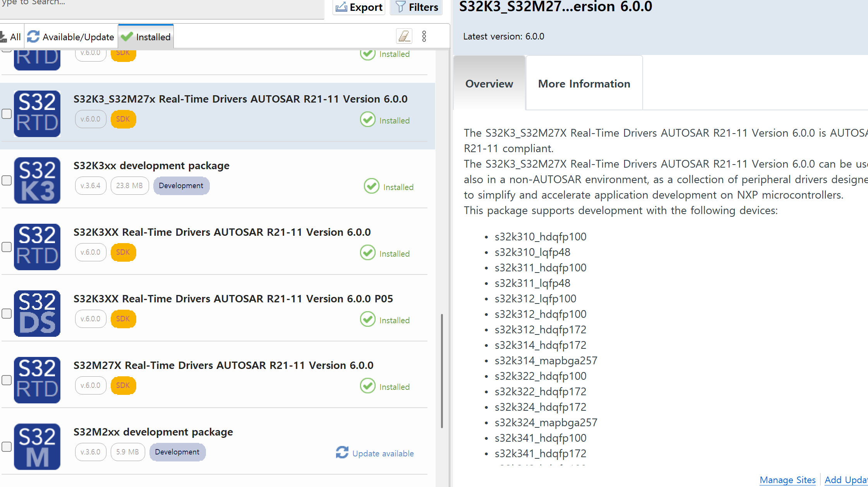The height and width of the screenshot is (487, 868).
Task: Click the 5.9 MB size badge
Action: click(x=128, y=452)
